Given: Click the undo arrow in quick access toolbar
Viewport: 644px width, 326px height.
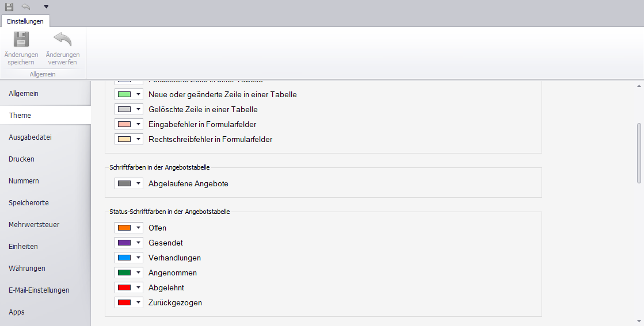Looking at the screenshot, I should (x=26, y=6).
